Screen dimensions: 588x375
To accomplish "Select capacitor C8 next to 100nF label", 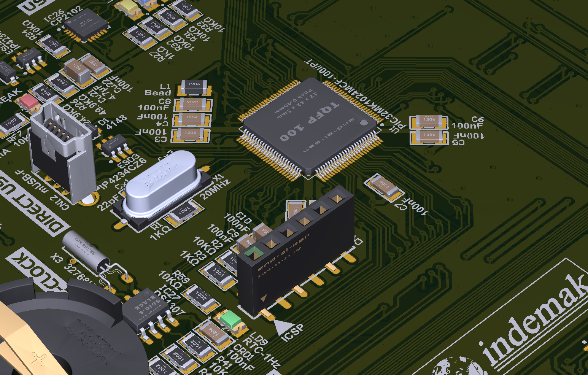I will pyautogui.click(x=193, y=104).
